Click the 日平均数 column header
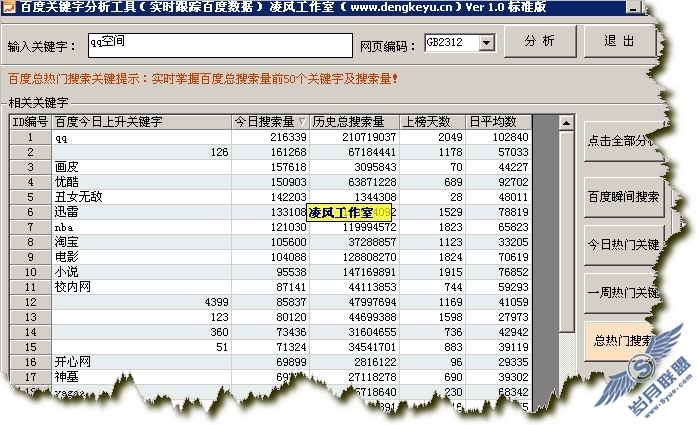 point(499,122)
